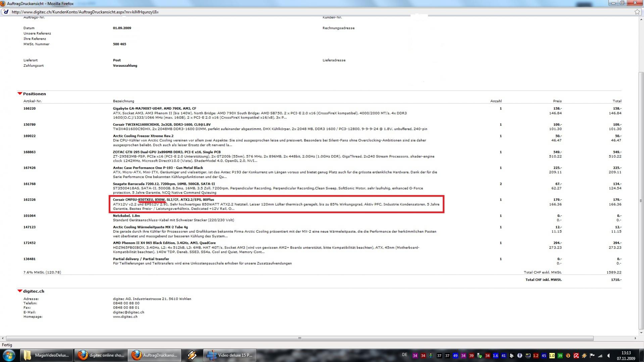Click the www.digitec.ch homepage address
Screen dimensions: 644x362
pos(125,316)
